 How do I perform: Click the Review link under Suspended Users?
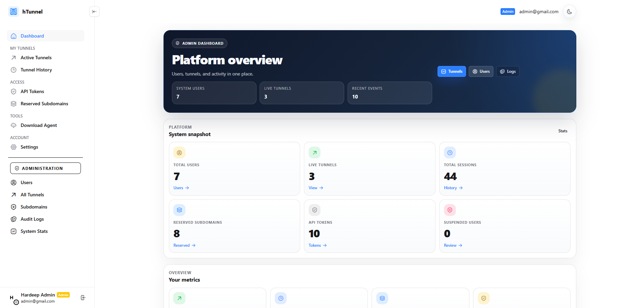coord(452,245)
